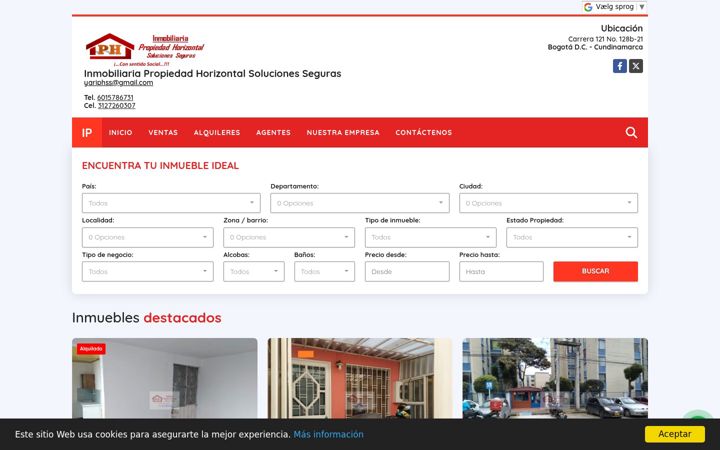Expand the Tipo de inmueble dropdown
Image resolution: width=720 pixels, height=450 pixels.
click(x=430, y=237)
